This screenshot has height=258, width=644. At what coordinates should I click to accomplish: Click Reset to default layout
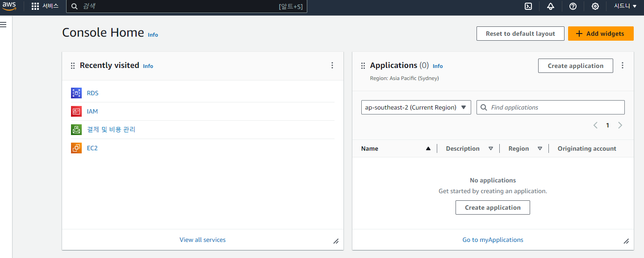tap(520, 34)
